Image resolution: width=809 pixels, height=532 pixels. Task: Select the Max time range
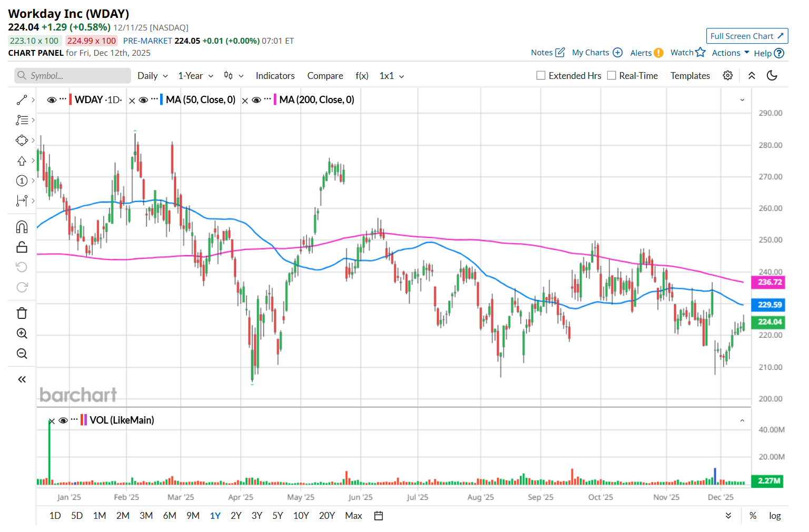pyautogui.click(x=353, y=516)
